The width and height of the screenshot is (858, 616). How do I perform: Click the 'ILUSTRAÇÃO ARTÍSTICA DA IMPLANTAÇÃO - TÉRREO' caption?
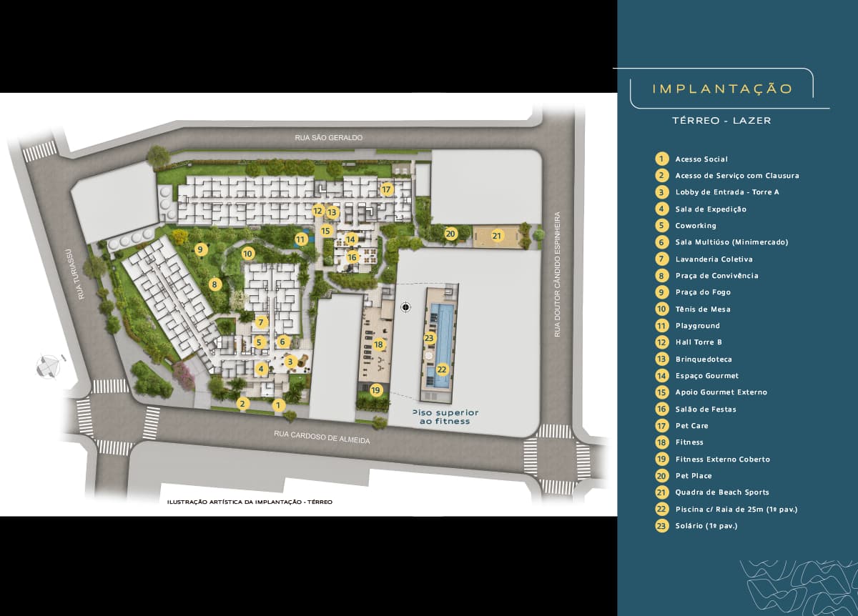pos(249,502)
